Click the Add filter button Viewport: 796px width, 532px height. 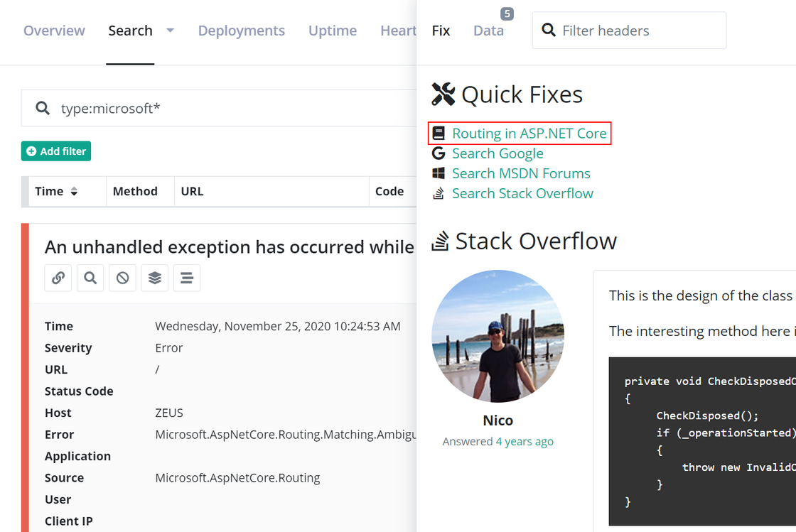point(56,151)
